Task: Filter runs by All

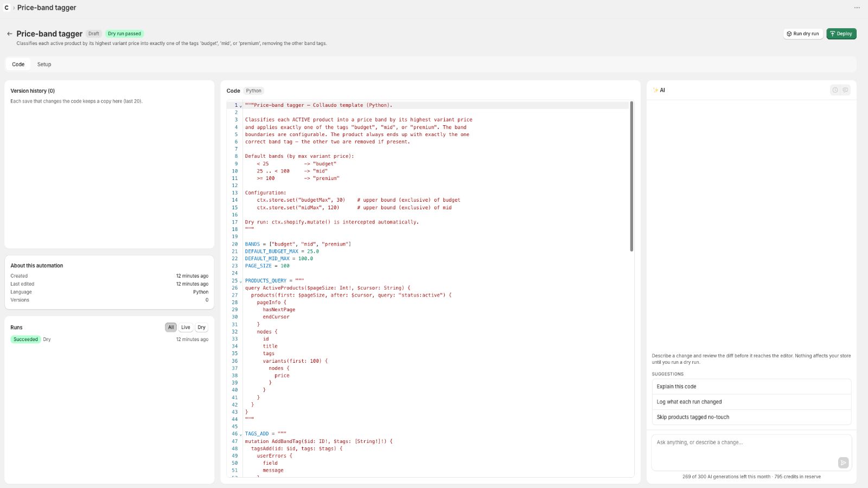Action: coord(171,328)
